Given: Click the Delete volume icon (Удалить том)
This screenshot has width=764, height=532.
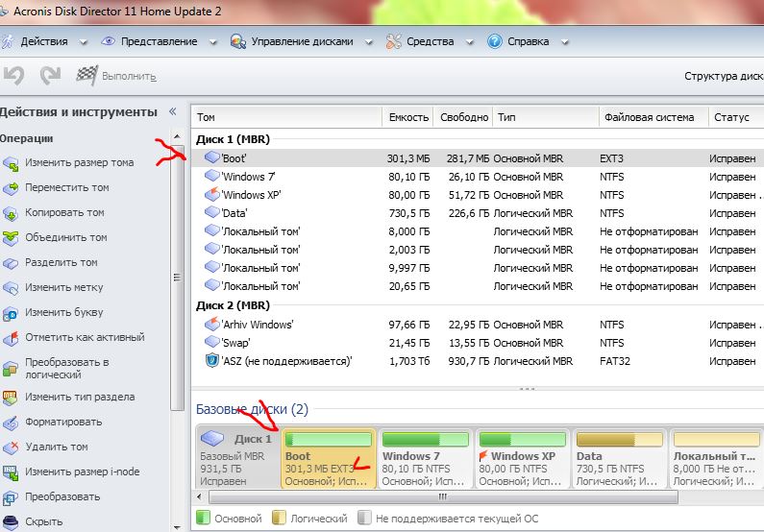Looking at the screenshot, I should pos(11,447).
